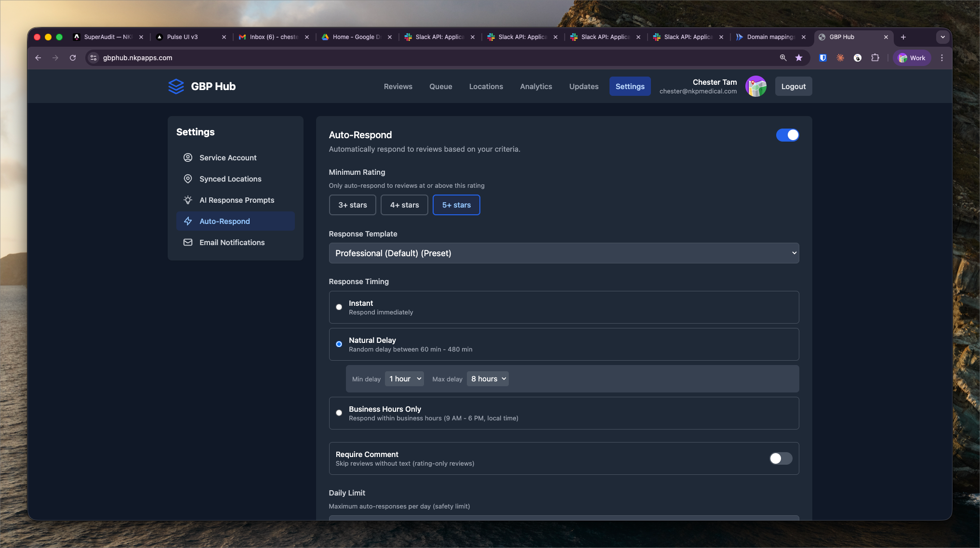This screenshot has width=980, height=548.
Task: Choose Business Hours Only radio button
Action: click(x=339, y=413)
